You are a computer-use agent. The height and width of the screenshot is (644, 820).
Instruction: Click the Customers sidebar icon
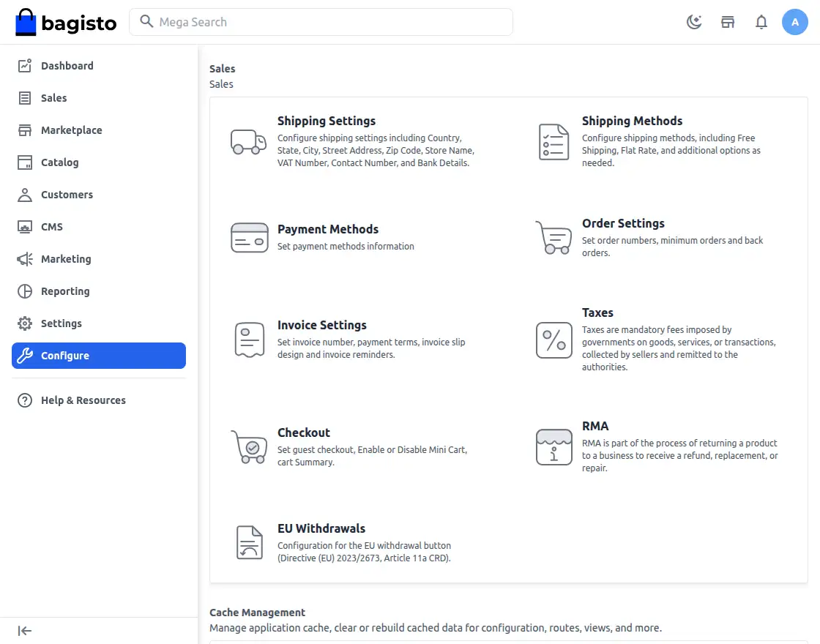[25, 195]
